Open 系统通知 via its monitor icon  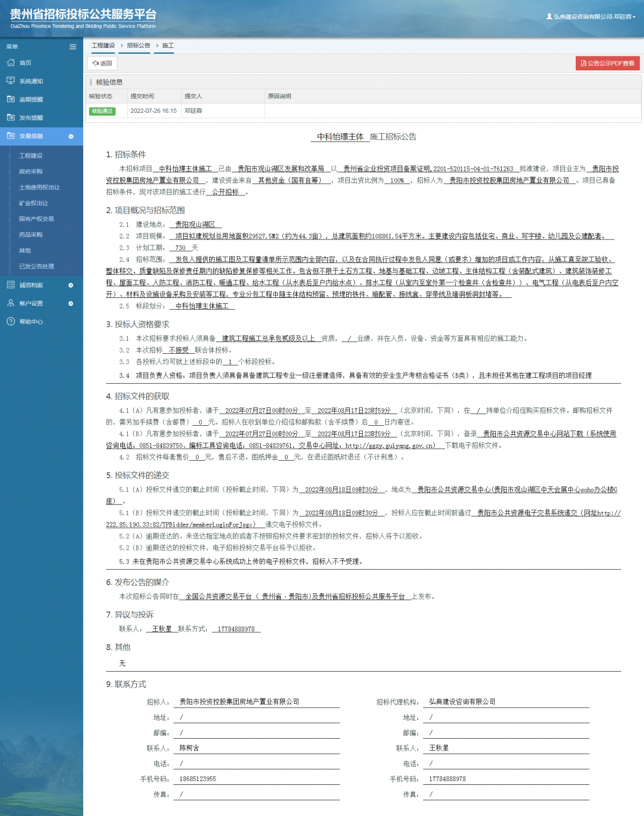[x=11, y=81]
